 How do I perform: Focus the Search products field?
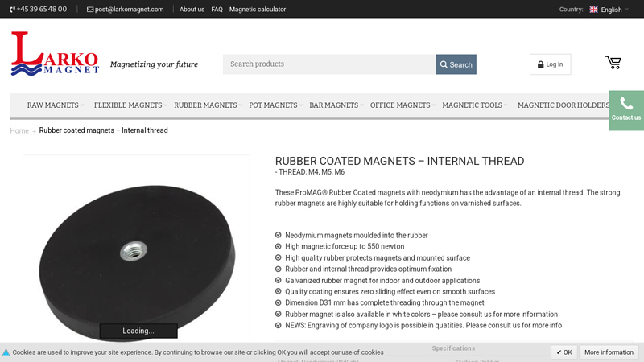click(329, 64)
